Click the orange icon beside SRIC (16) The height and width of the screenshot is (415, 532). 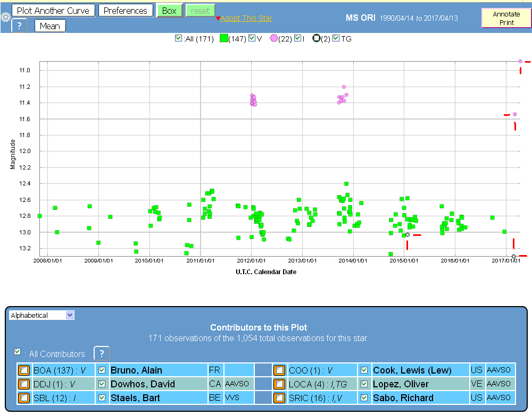279,397
